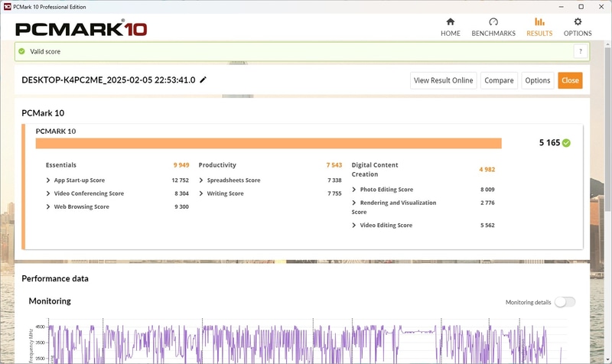Click the Video Editing value 5 562
This screenshot has height=364, width=612.
487,225
